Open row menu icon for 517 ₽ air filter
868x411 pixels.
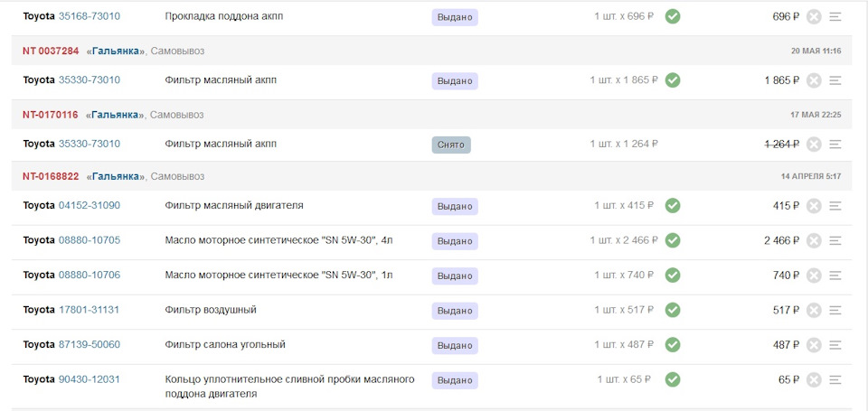[x=835, y=311]
